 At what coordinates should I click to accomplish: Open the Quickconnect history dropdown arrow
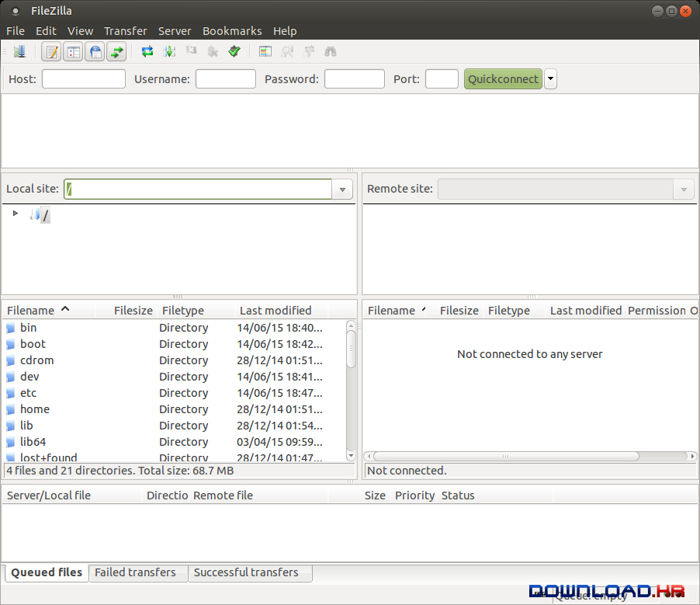coord(550,79)
